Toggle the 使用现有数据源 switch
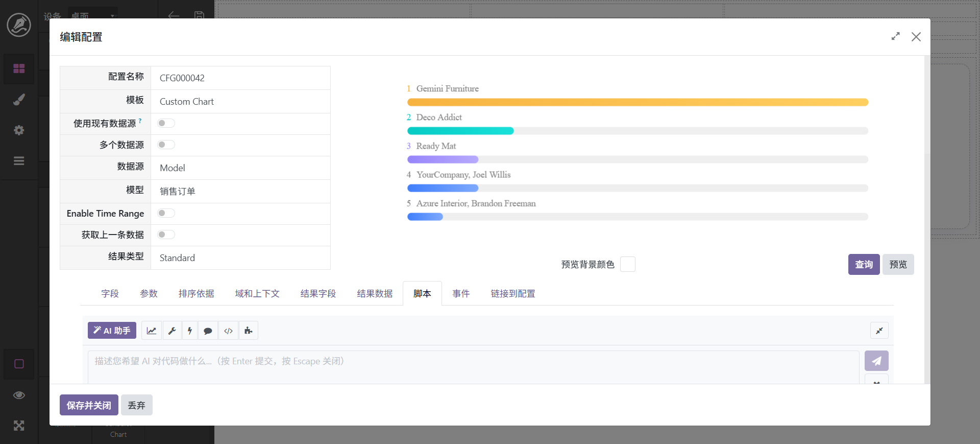Image resolution: width=980 pixels, height=444 pixels. [x=166, y=123]
